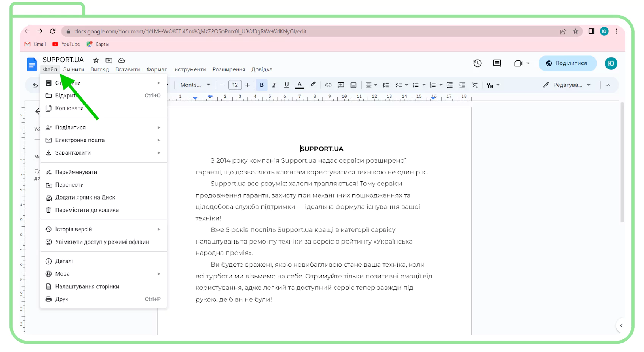The image size is (644, 352).
Task: Open the Розширення menu
Action: tap(229, 69)
